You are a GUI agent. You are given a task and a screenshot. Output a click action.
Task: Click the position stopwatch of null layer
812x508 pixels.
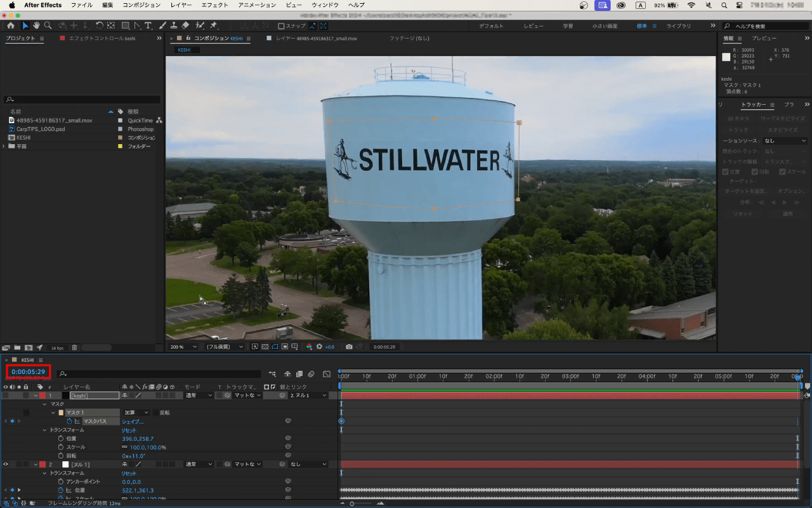click(62, 490)
